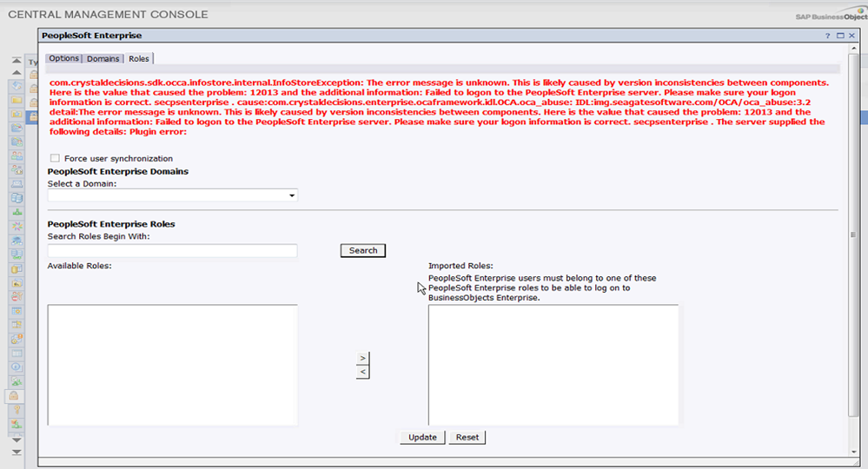Click the red InfoStoreException error message
868x469 pixels.
pos(439,107)
